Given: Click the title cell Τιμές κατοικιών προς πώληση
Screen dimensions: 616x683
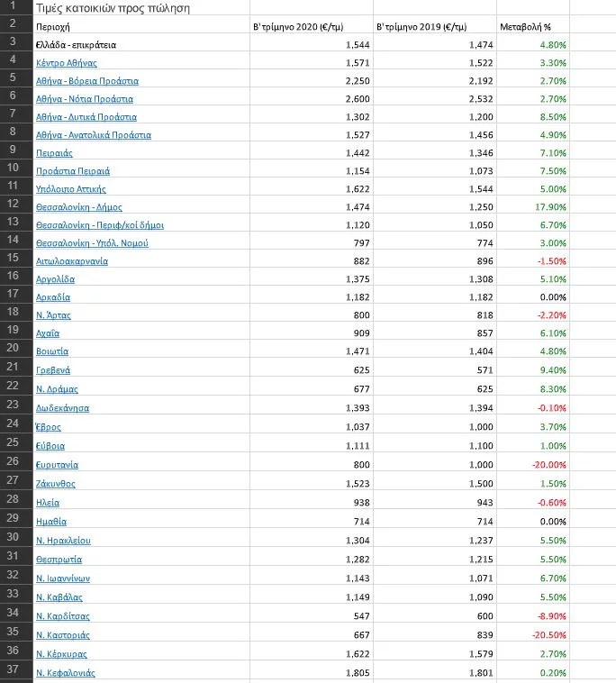Looking at the screenshot, I should pyautogui.click(x=99, y=8).
